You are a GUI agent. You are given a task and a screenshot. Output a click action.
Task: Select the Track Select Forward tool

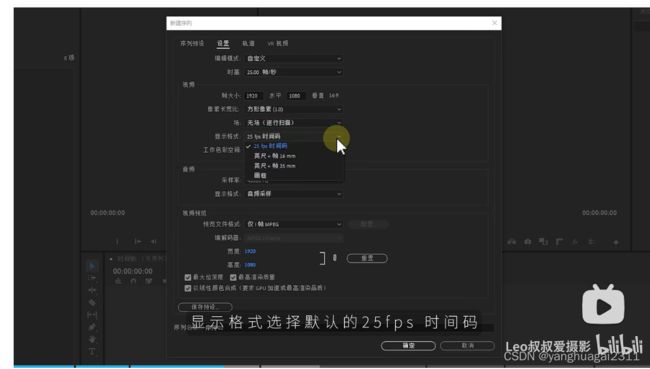point(92,278)
